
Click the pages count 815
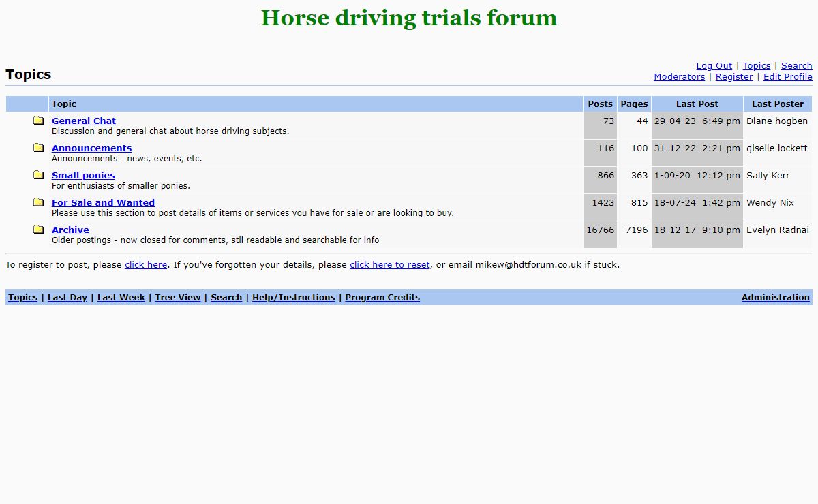[639, 203]
